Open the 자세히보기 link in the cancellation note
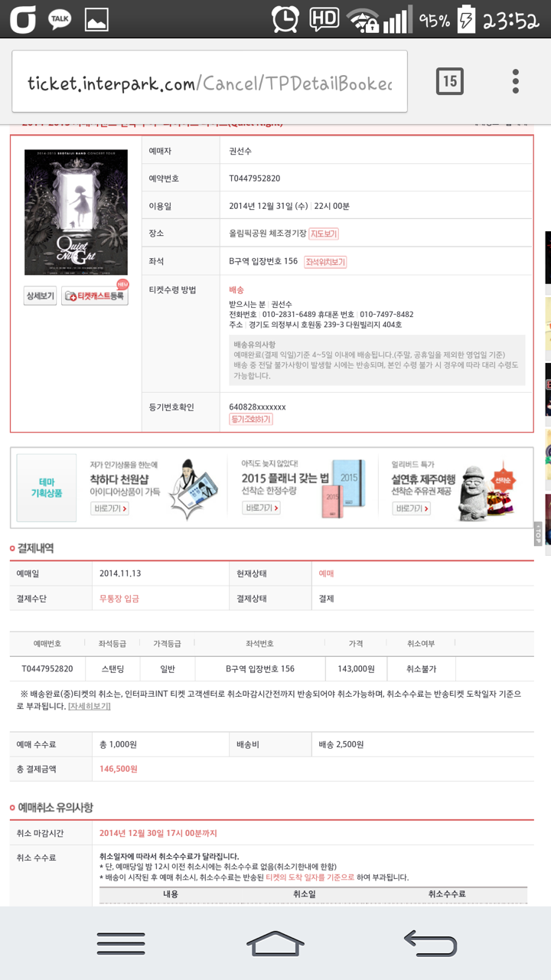551x980 pixels. (x=89, y=706)
